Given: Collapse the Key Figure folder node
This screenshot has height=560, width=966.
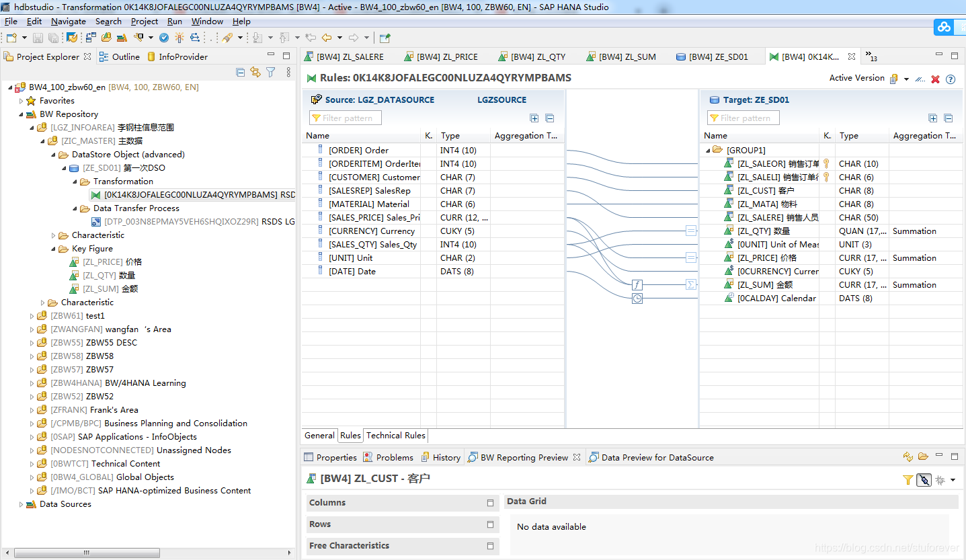Looking at the screenshot, I should pos(54,249).
